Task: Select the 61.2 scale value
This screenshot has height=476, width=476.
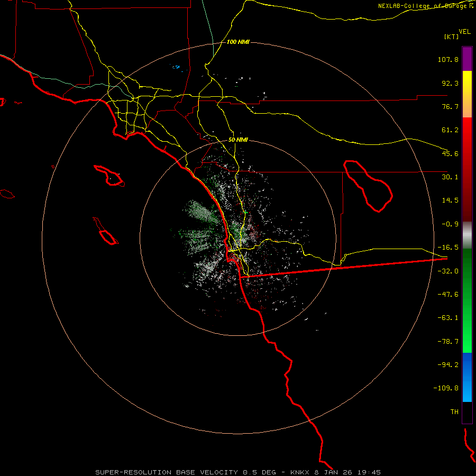Action: coord(450,130)
